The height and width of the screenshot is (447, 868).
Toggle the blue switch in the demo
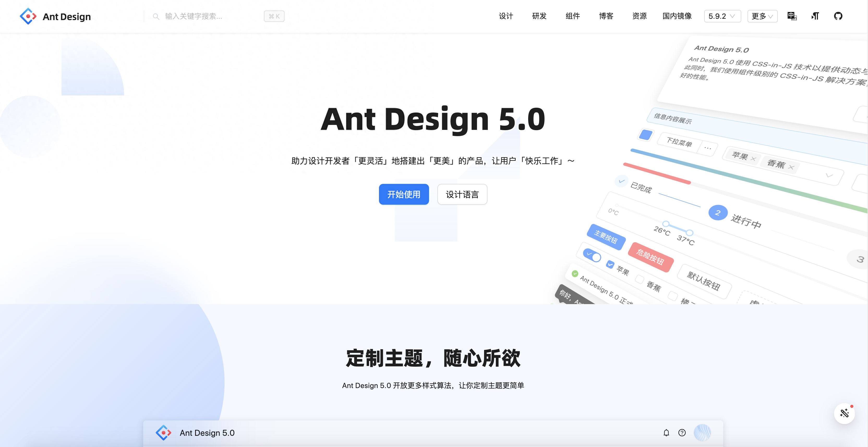[x=592, y=255]
